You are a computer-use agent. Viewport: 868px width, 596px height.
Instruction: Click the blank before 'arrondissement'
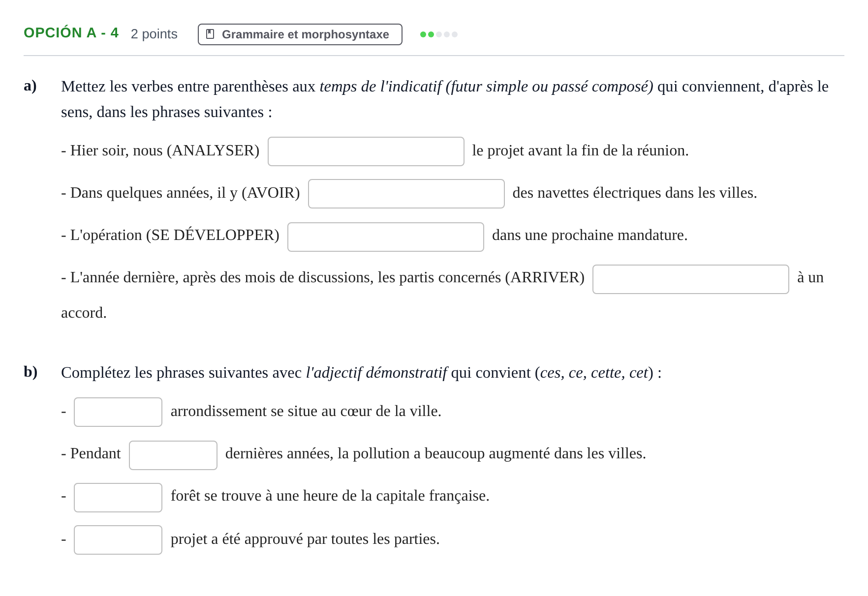(118, 412)
